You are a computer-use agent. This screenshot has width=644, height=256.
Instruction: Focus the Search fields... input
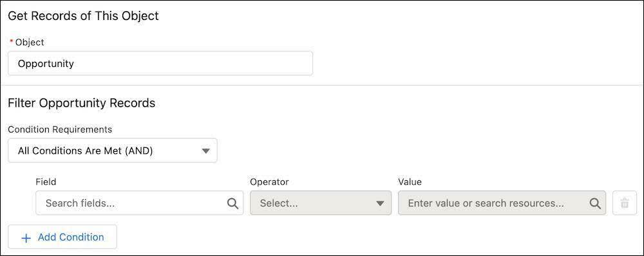(x=140, y=203)
